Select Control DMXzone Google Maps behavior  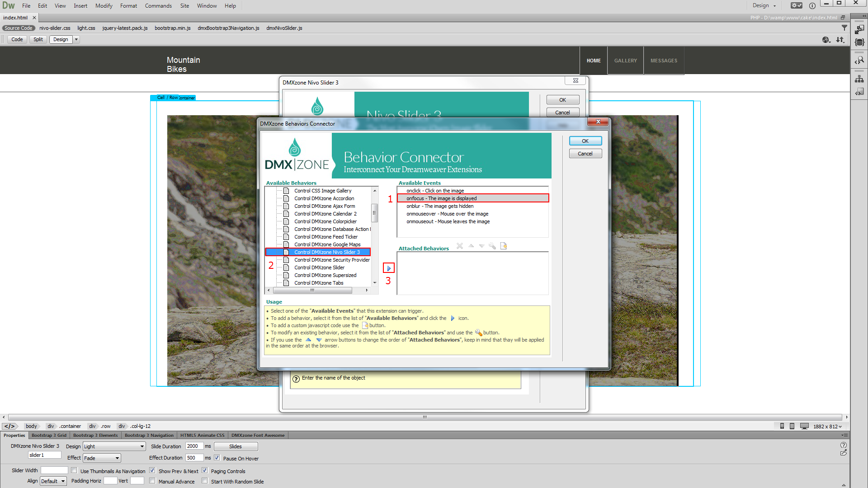click(x=327, y=244)
